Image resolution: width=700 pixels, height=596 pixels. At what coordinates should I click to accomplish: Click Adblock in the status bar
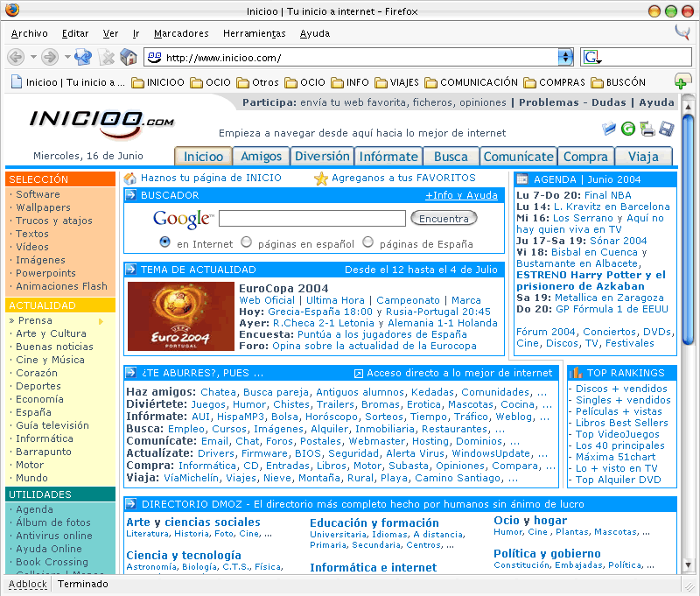28,584
